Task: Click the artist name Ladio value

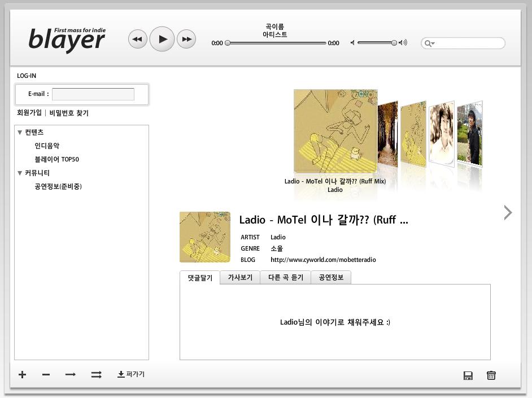Action: (x=278, y=237)
